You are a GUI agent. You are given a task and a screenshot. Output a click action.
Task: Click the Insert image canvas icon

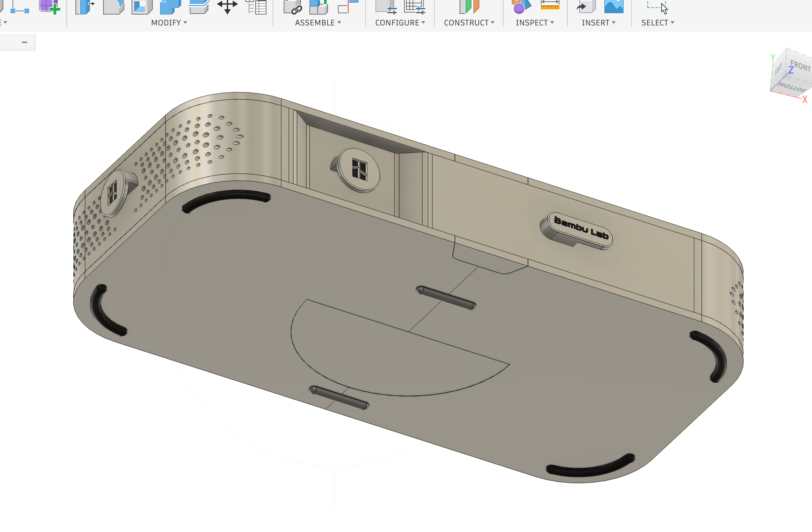point(614,7)
